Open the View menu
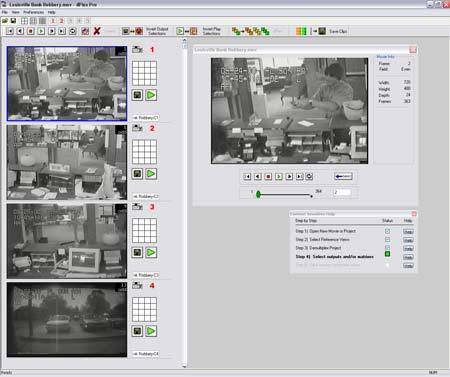Screen dimensions: 450x377 16,12
